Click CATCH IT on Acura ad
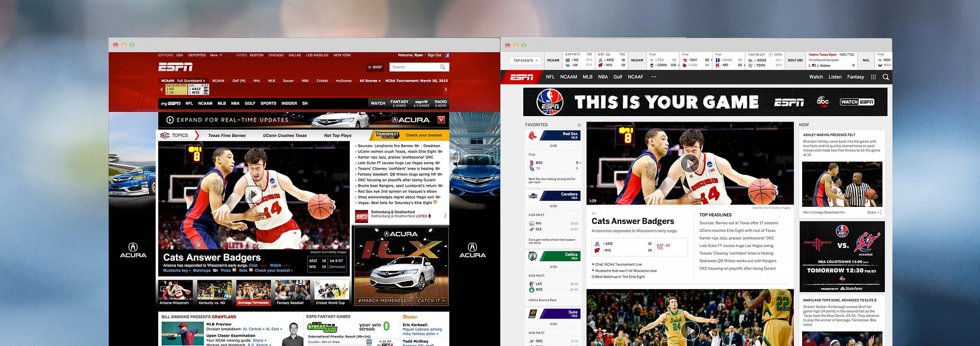 [431, 300]
